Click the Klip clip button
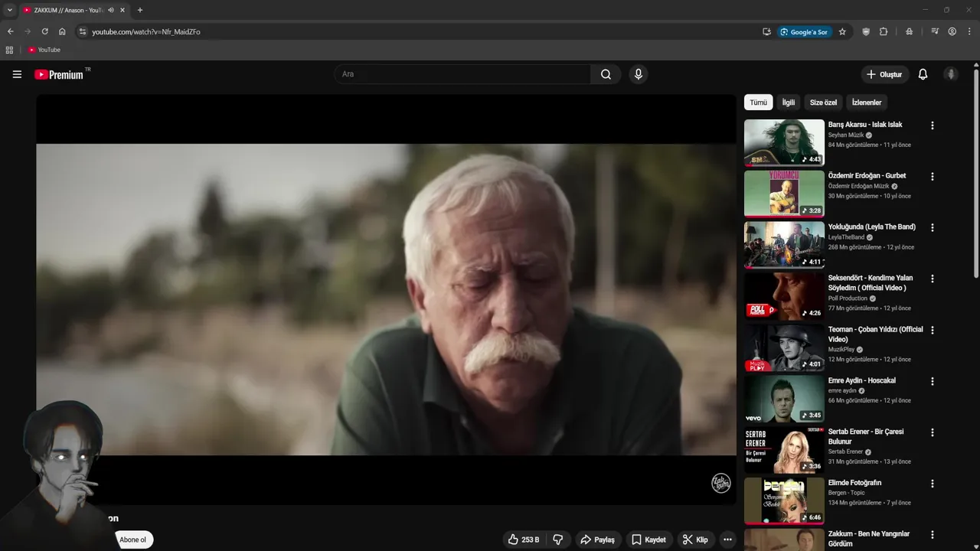Screen dimensions: 980x551 click(695, 540)
